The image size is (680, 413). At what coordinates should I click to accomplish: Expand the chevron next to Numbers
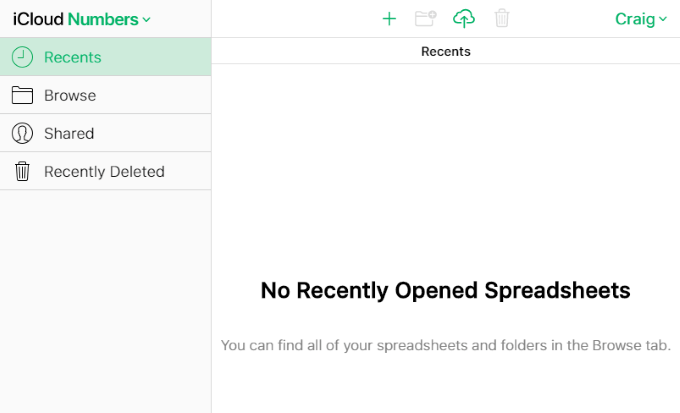(x=147, y=20)
